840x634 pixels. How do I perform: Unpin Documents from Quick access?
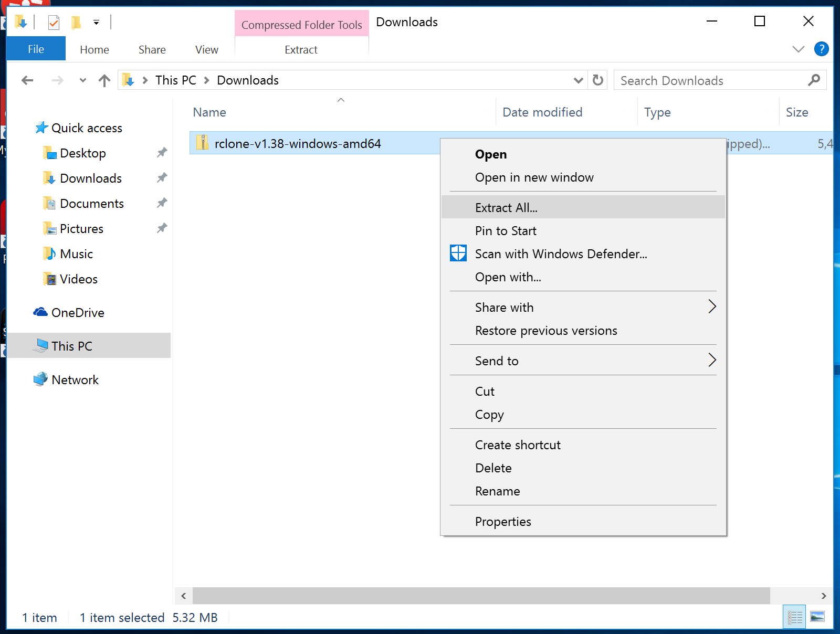[162, 203]
